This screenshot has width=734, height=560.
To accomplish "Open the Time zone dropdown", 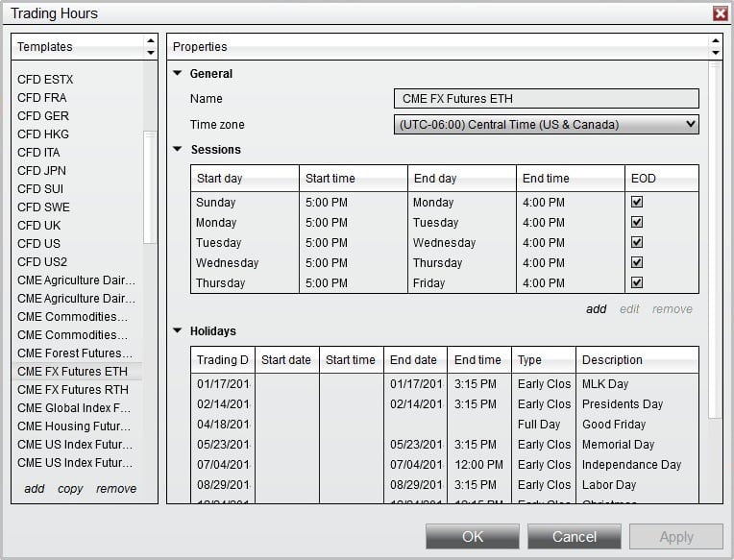I will pyautogui.click(x=546, y=125).
